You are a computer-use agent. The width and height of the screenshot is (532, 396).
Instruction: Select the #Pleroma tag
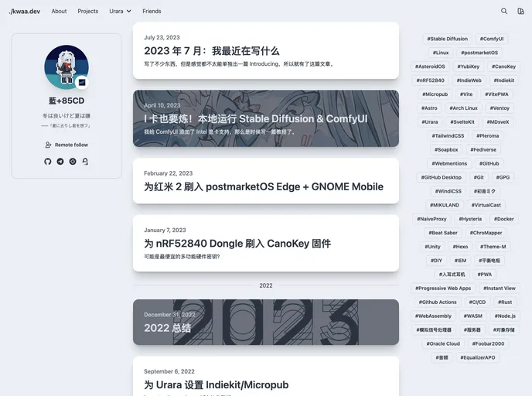[488, 135]
